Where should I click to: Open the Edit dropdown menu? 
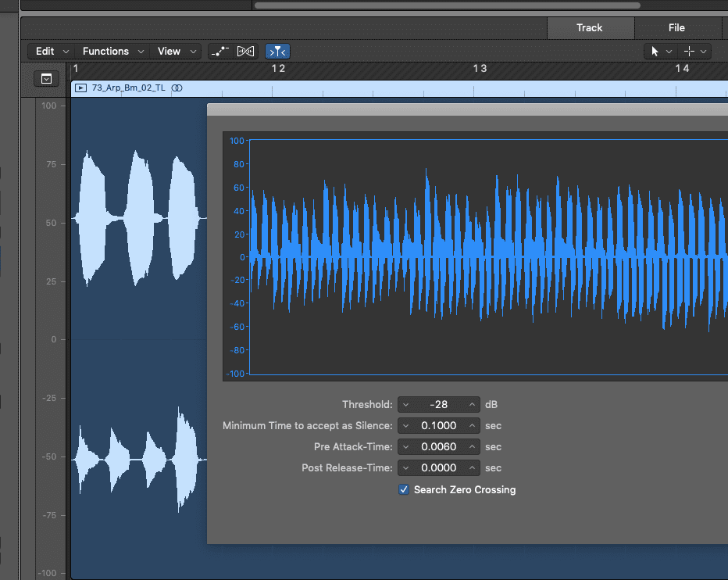click(52, 52)
